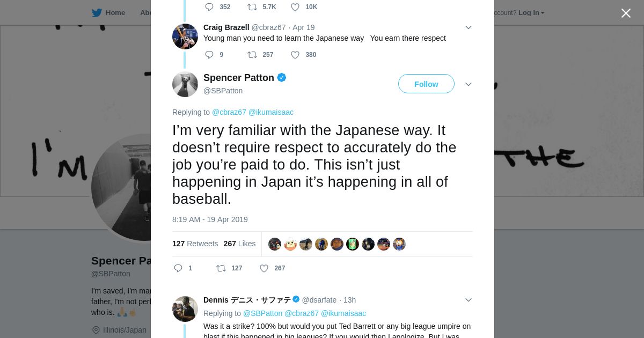View the 267 Likes list
Viewport: 644px width, 338px height.
pos(239,244)
